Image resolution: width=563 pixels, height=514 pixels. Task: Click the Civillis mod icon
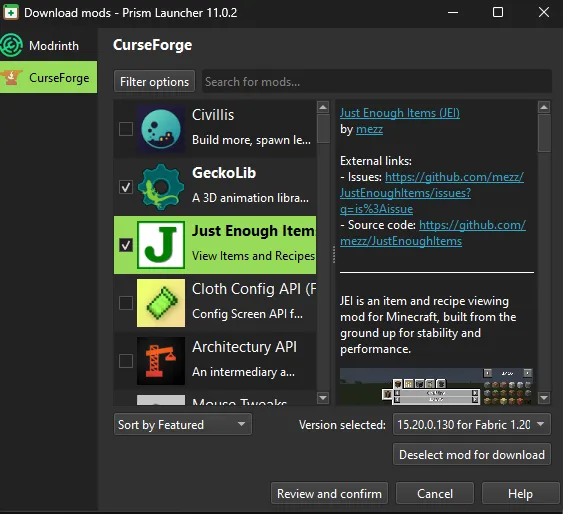coord(161,129)
